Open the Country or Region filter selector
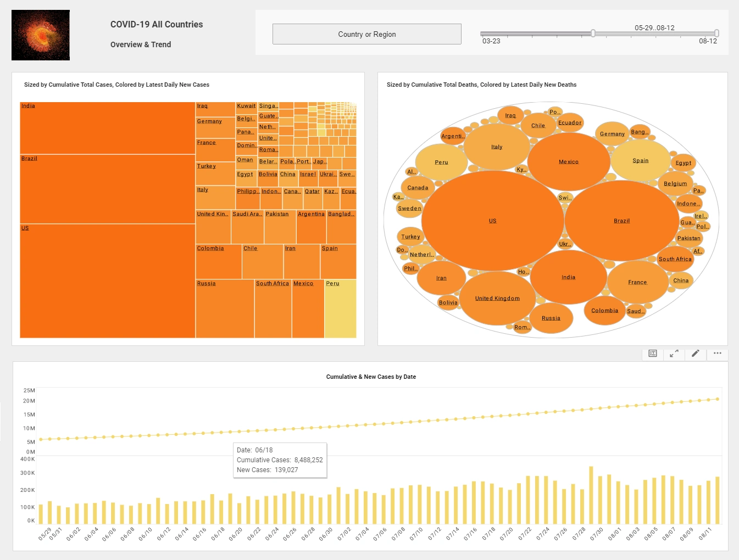This screenshot has width=739, height=560. [x=366, y=33]
